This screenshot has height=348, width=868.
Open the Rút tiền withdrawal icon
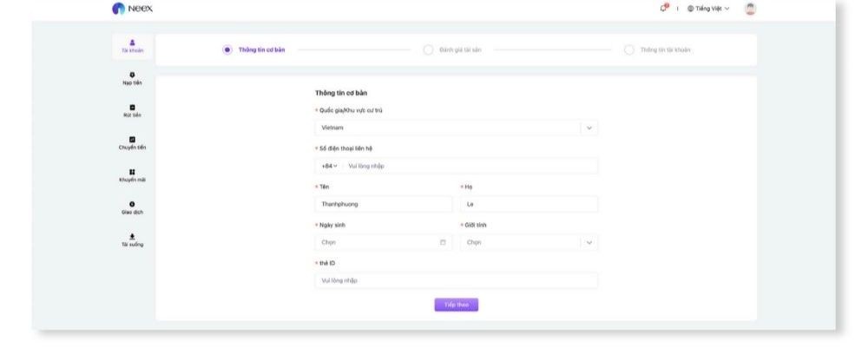132,108
